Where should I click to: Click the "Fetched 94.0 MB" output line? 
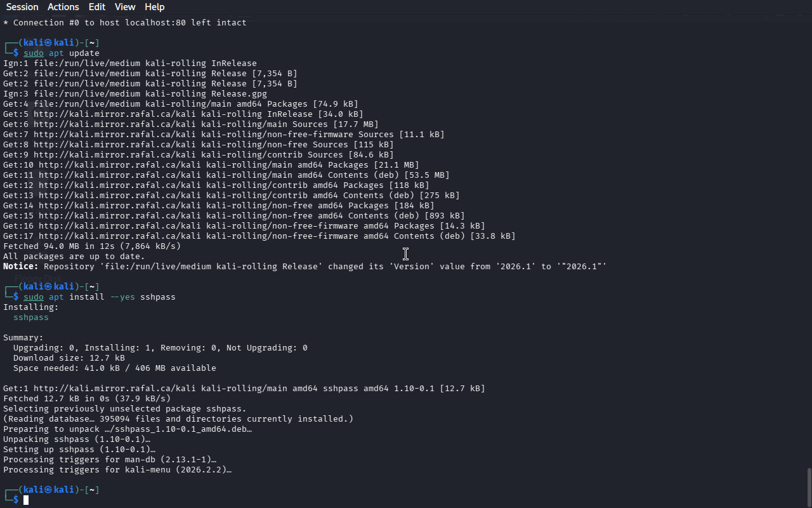[x=92, y=246]
